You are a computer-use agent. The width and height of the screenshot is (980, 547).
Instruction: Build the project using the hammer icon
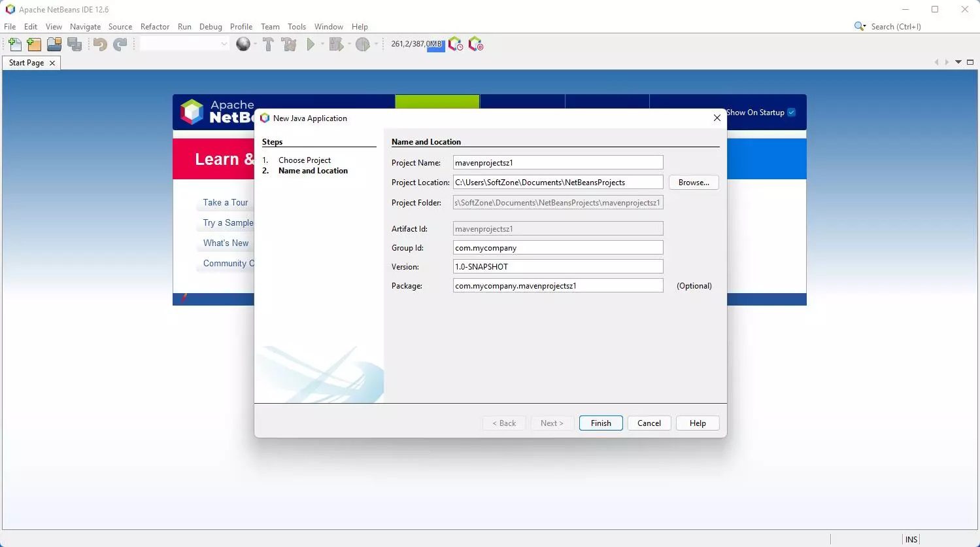(268, 44)
